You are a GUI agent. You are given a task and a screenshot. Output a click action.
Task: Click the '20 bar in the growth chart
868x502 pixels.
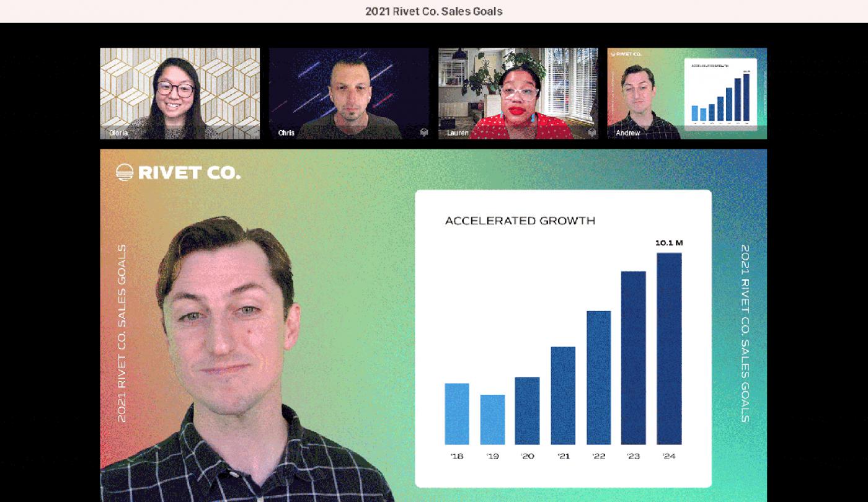coord(527,411)
